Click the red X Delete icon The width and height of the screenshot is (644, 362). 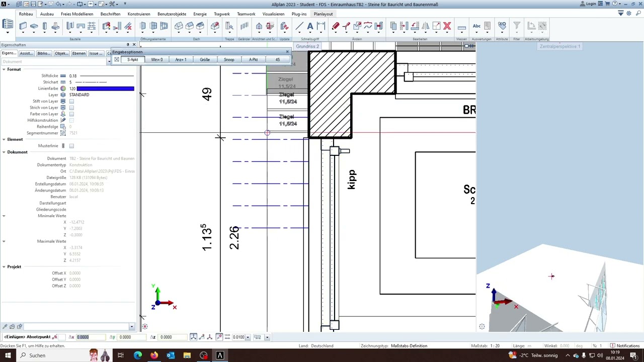[x=447, y=26]
